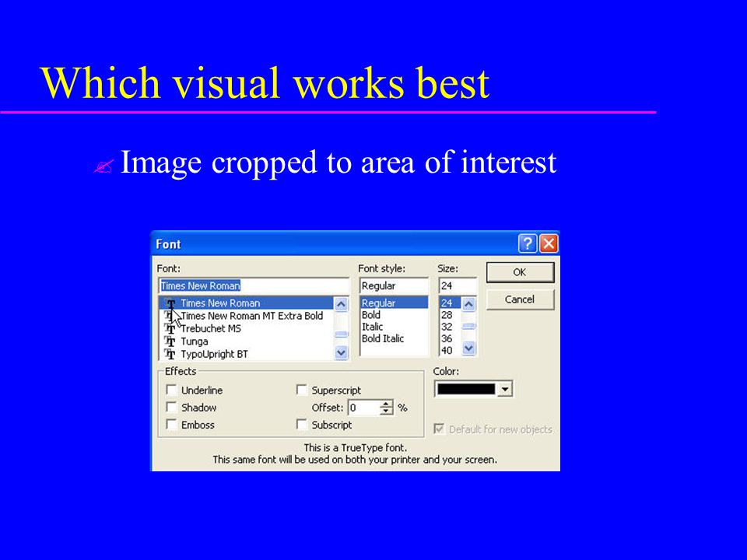
Task: Click the Offset percent input field
Action: click(x=364, y=408)
